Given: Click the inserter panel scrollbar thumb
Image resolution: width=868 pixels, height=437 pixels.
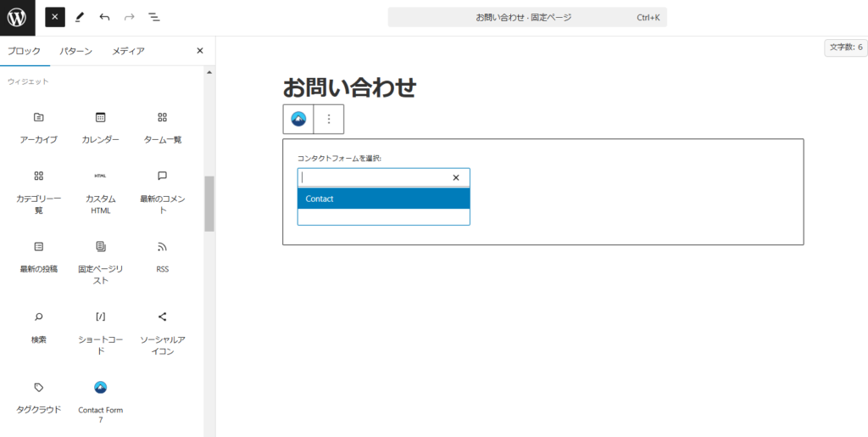Looking at the screenshot, I should tap(209, 204).
